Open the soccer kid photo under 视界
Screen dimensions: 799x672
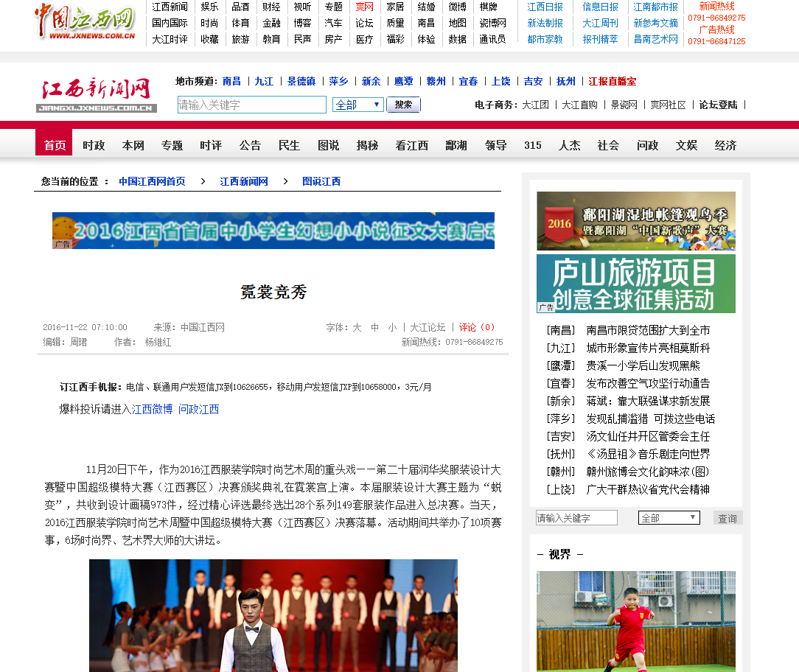pos(635,620)
